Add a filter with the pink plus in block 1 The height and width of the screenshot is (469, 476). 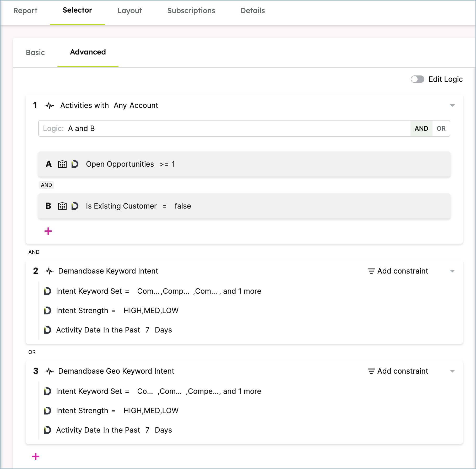pos(48,231)
